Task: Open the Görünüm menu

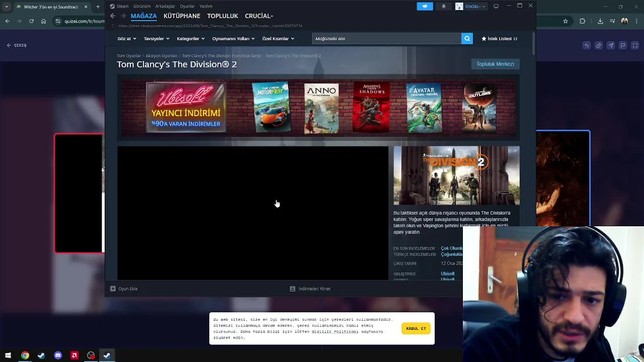Action: 142,6
